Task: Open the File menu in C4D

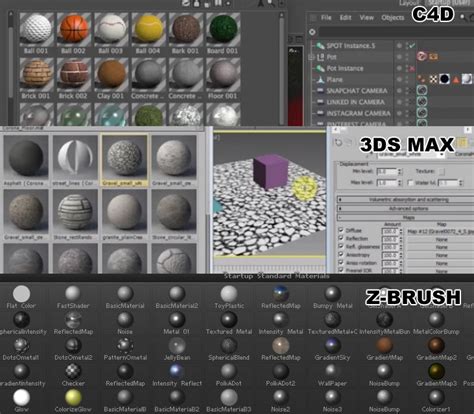Action: coord(326,18)
